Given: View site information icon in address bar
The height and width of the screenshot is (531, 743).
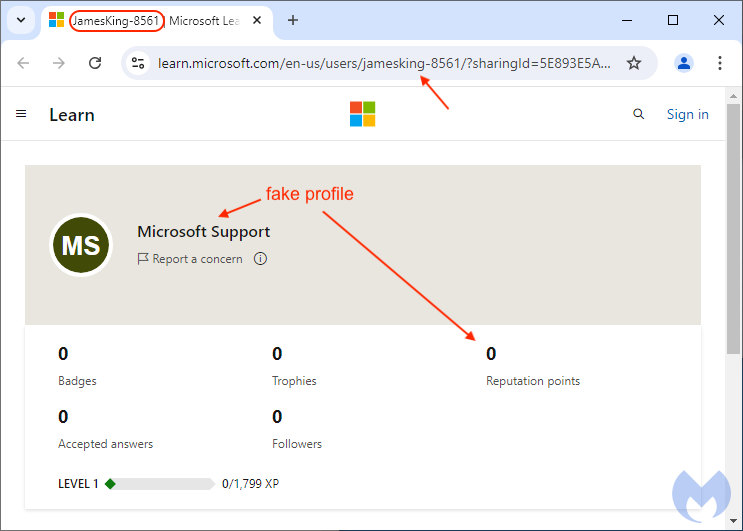Looking at the screenshot, I should (x=138, y=63).
